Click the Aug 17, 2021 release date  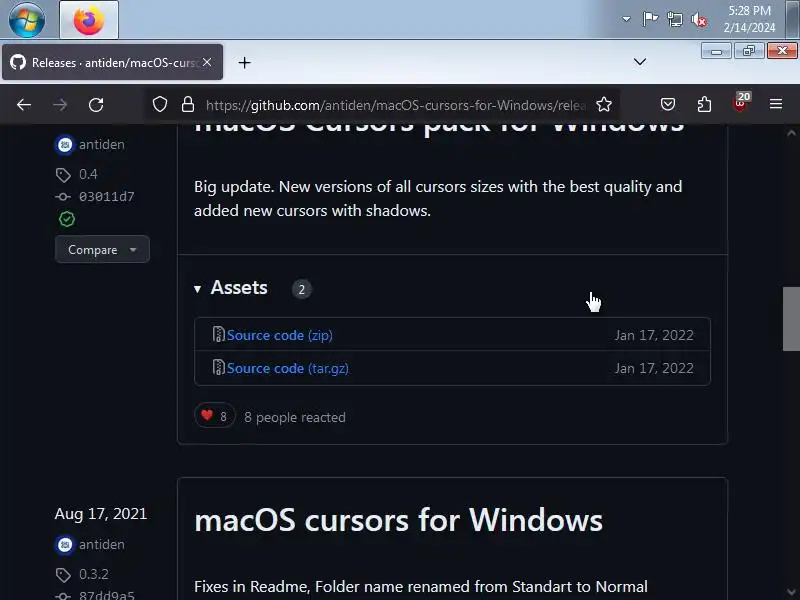point(101,514)
